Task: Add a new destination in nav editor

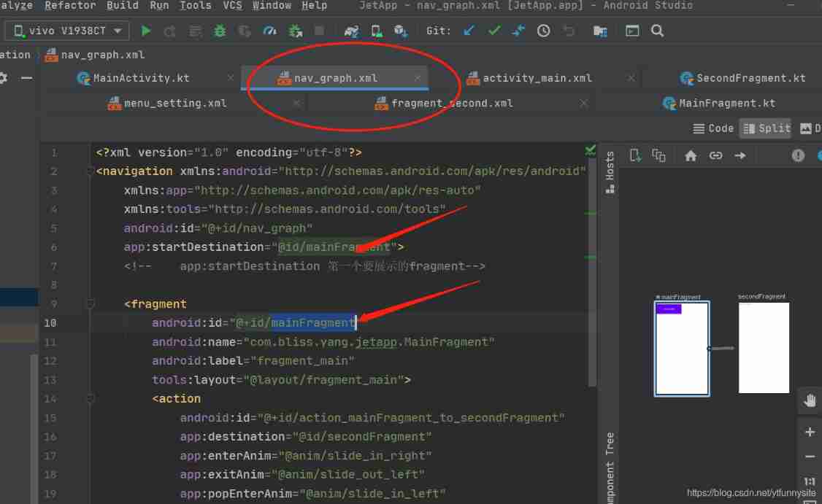Action: tap(634, 155)
